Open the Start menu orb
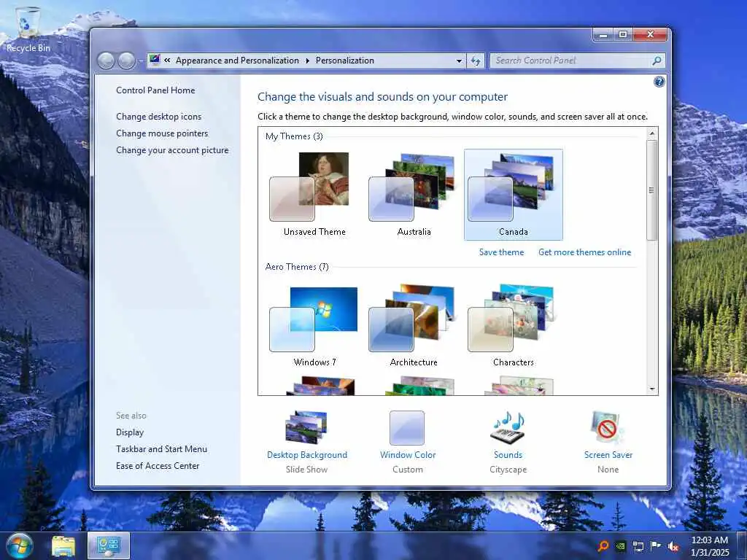The height and width of the screenshot is (560, 747). click(x=18, y=545)
